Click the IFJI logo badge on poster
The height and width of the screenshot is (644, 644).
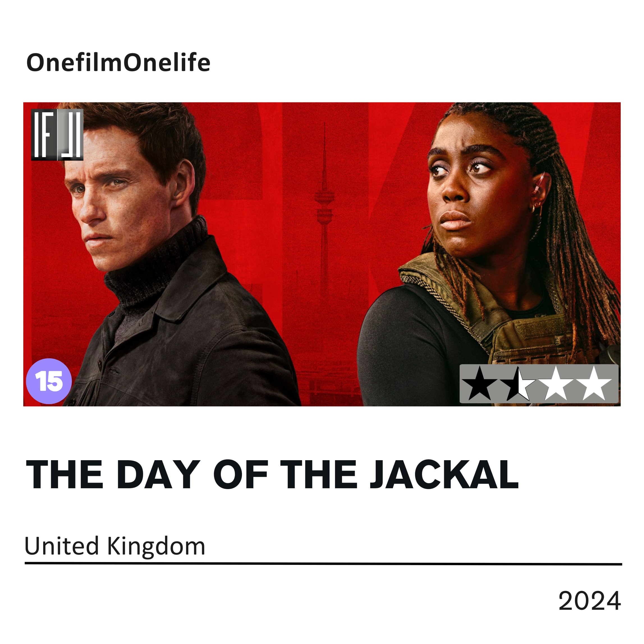[x=57, y=135]
